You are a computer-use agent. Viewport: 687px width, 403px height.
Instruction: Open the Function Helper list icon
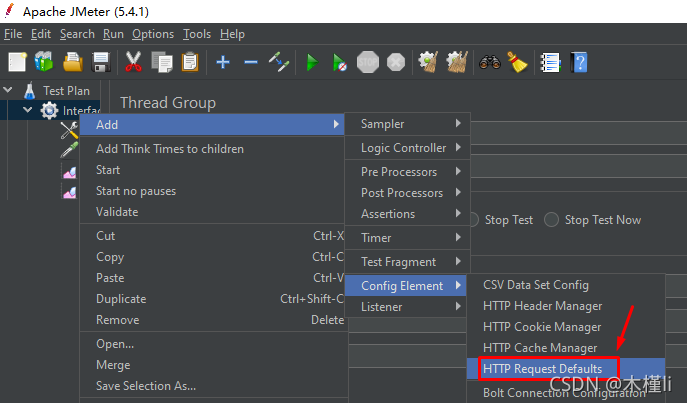550,62
